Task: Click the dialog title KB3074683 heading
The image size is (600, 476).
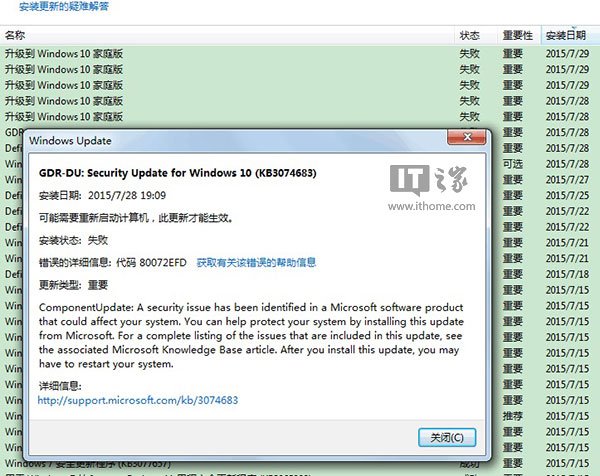Action: [178, 173]
